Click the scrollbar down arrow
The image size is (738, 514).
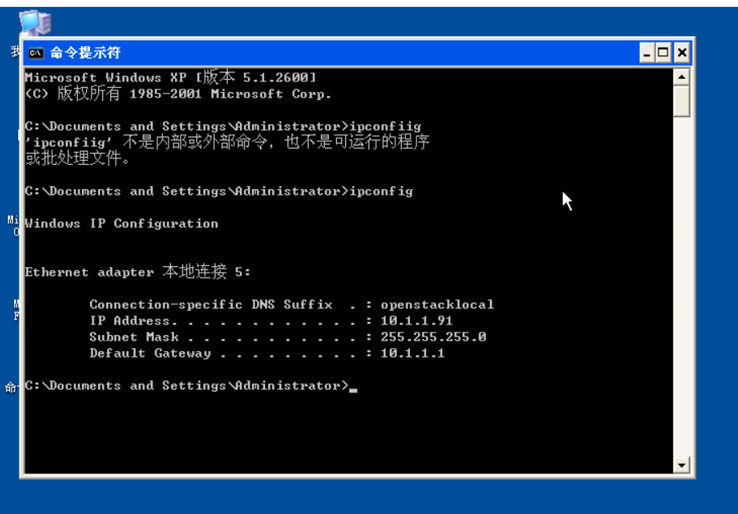coord(682,466)
